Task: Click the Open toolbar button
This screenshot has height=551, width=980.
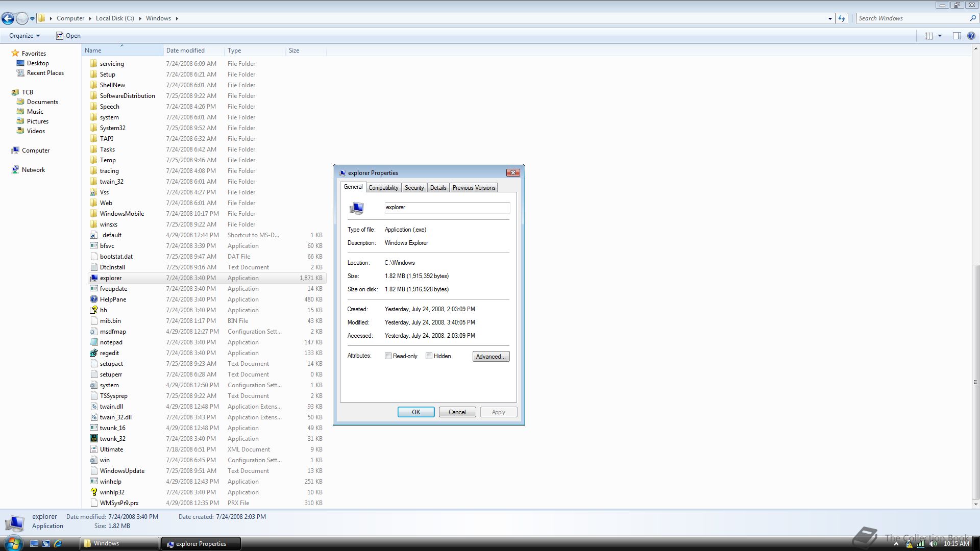Action: coord(68,36)
